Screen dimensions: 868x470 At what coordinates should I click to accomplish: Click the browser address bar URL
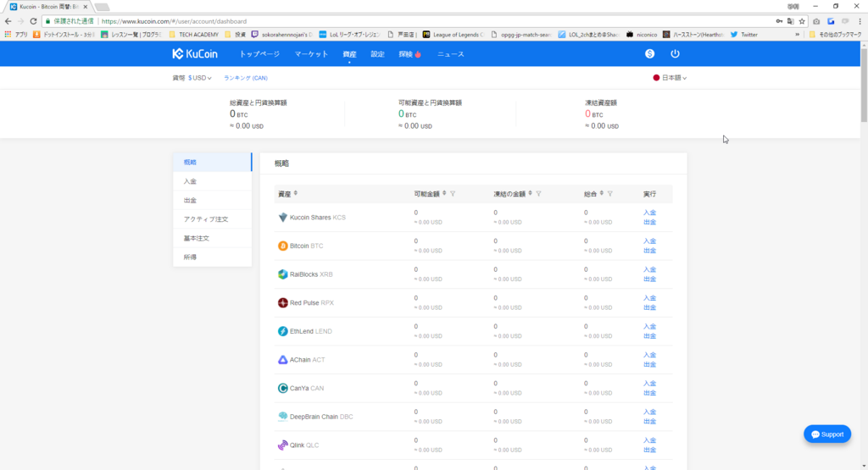(x=174, y=21)
